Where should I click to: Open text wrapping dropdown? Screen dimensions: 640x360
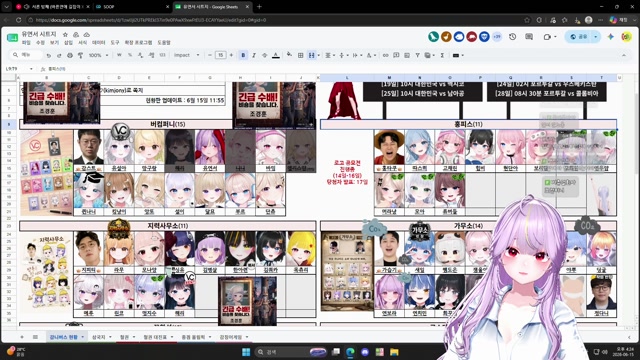pos(356,55)
